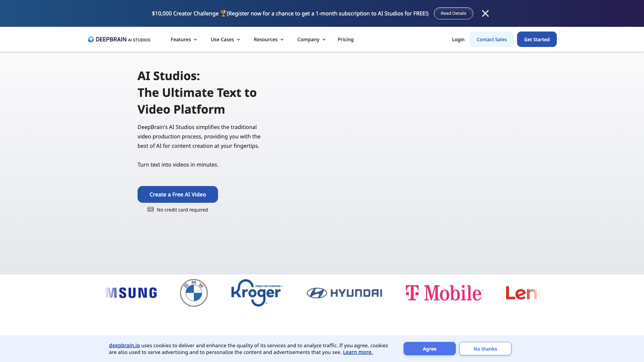Click the T-Mobile logo
The height and width of the screenshot is (362, 644).
point(444,293)
